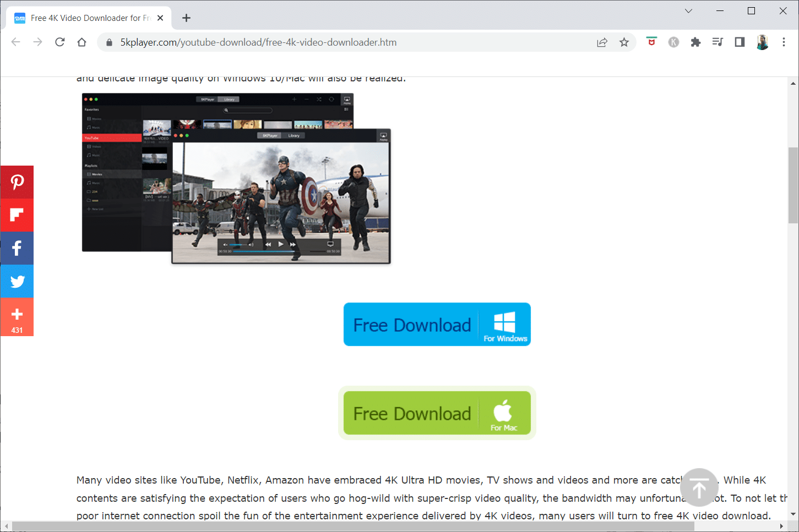Image resolution: width=799 pixels, height=532 pixels.
Task: Click the play button in player screenshot
Action: pos(281,244)
